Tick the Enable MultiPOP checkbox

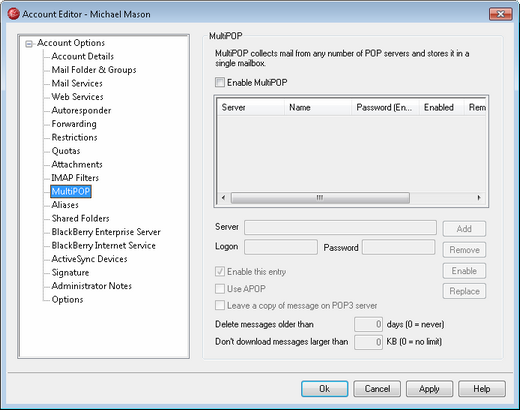click(220, 82)
